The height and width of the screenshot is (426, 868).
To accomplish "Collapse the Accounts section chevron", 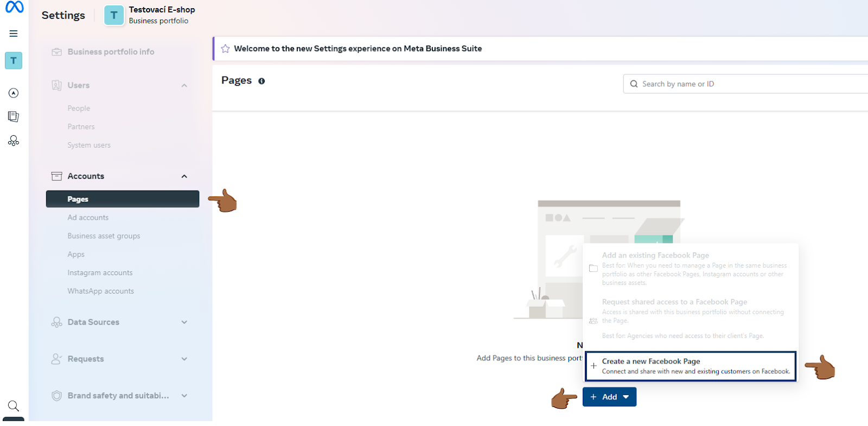I will pos(184,176).
